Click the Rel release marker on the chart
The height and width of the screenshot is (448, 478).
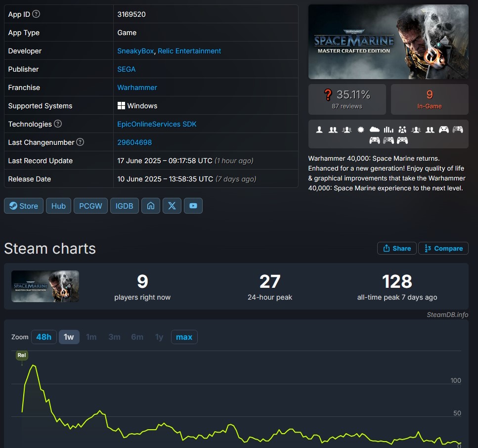[22, 356]
